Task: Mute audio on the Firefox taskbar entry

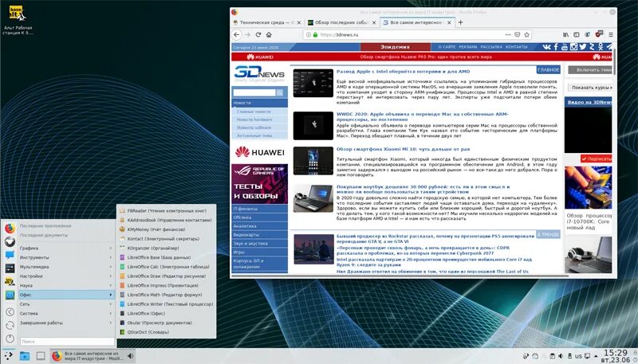Action: [130, 356]
